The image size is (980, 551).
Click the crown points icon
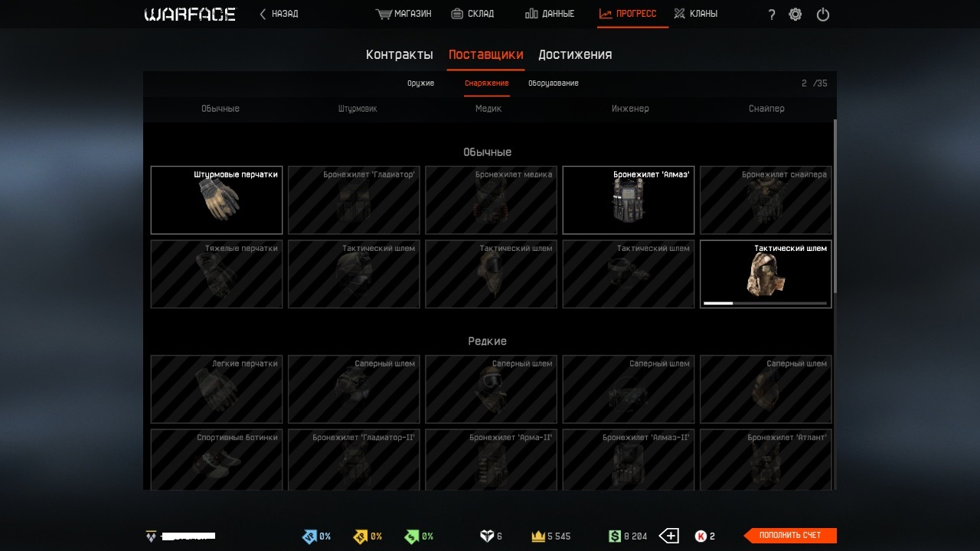coord(538,536)
